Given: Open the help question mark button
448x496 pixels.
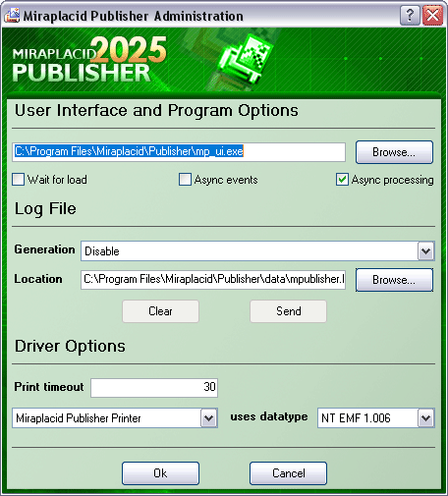Looking at the screenshot, I should (410, 15).
